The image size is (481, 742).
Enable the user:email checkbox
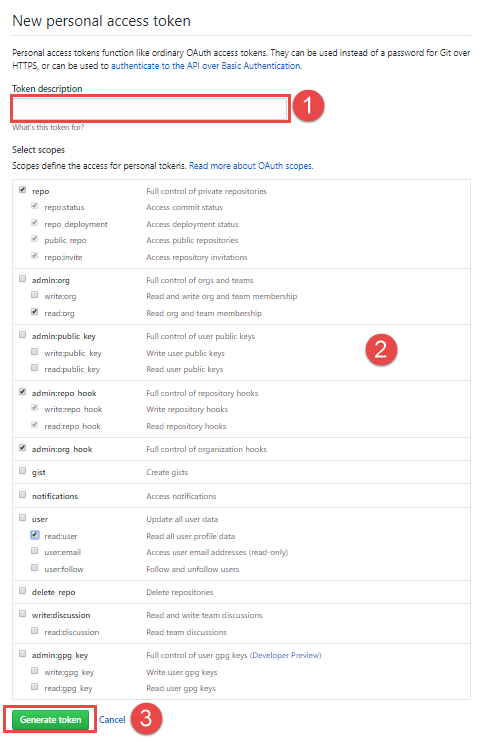coord(35,551)
